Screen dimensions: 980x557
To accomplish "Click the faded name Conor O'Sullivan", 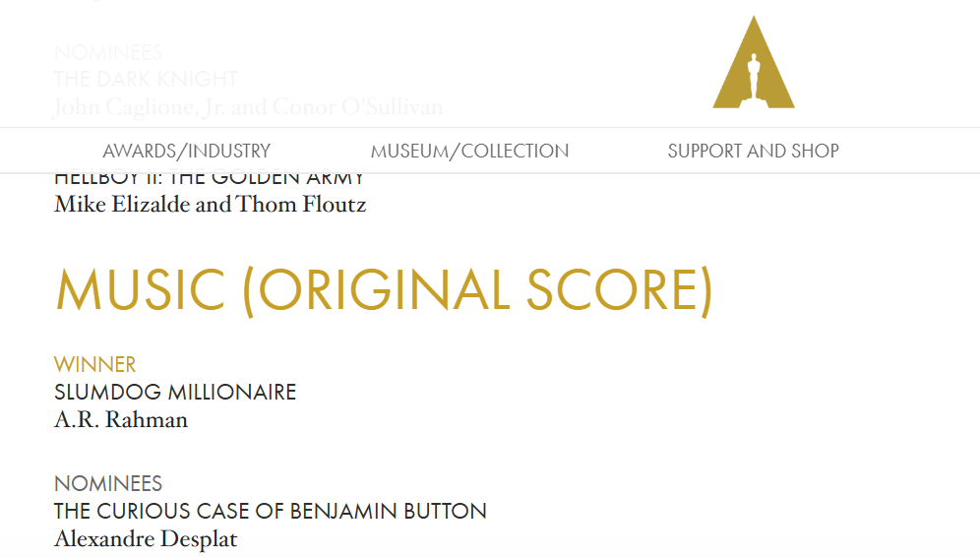I will [x=357, y=106].
